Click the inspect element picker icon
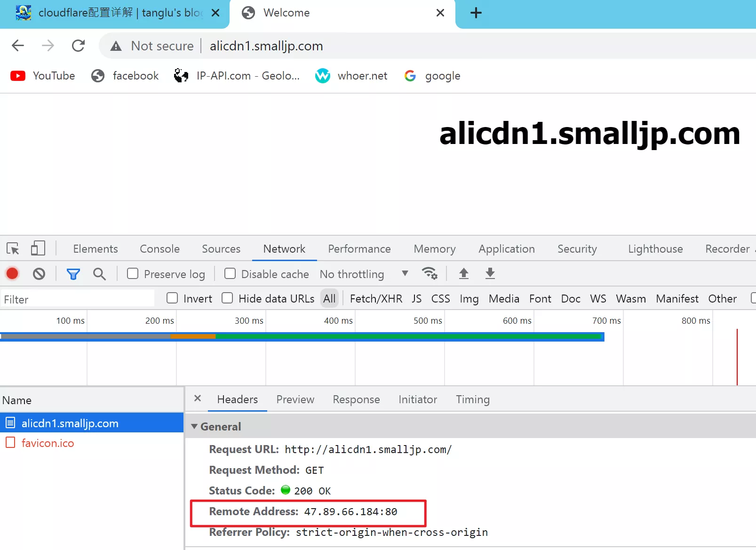Image resolution: width=756 pixels, height=550 pixels. point(13,248)
